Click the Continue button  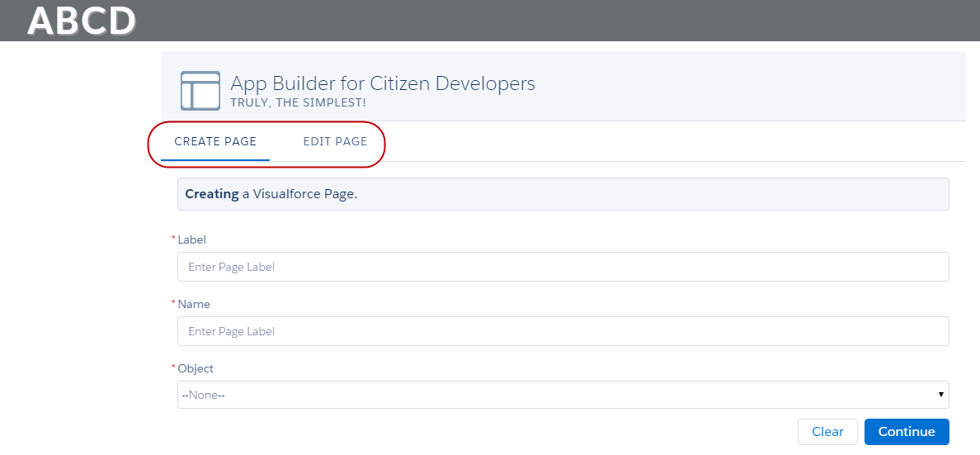pos(907,432)
